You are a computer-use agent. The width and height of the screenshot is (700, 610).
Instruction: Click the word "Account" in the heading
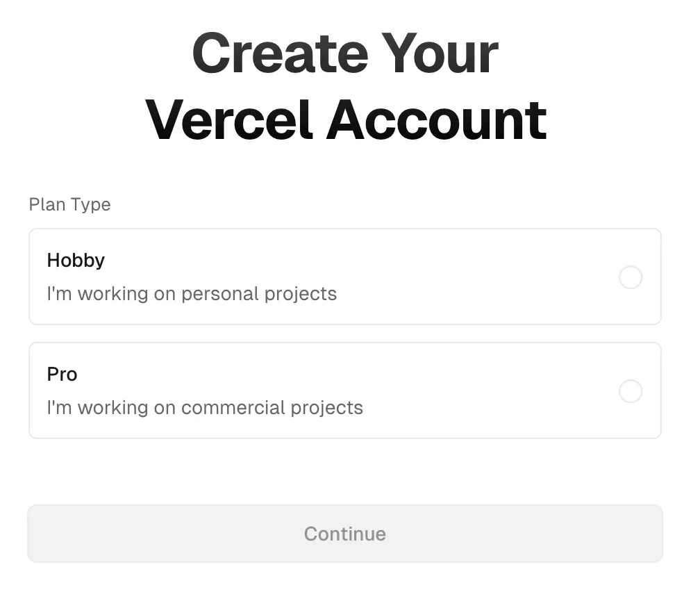coord(436,119)
